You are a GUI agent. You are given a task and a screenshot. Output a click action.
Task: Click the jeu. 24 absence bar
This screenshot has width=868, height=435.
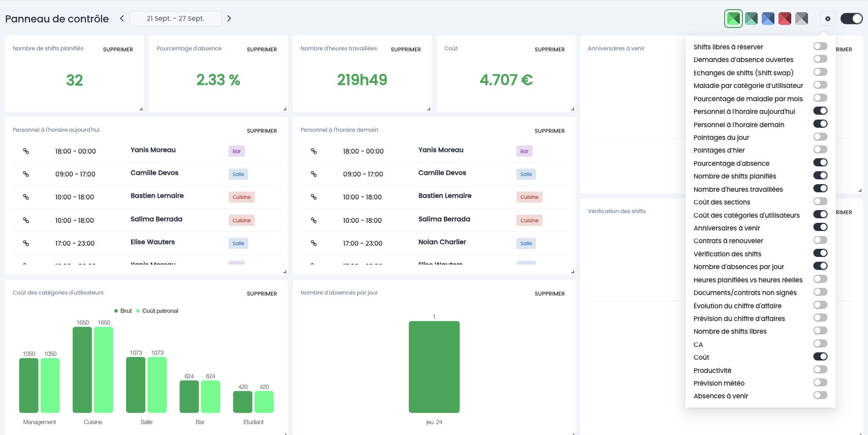coord(434,367)
